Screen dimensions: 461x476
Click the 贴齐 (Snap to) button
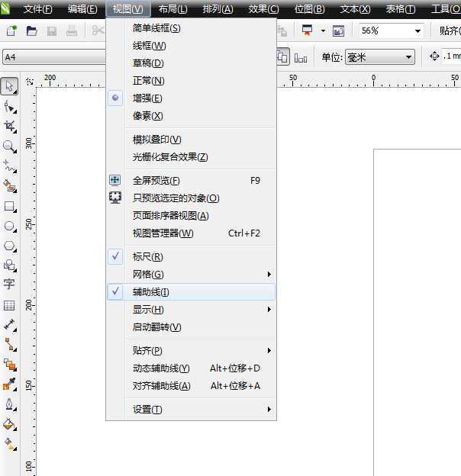[449, 31]
